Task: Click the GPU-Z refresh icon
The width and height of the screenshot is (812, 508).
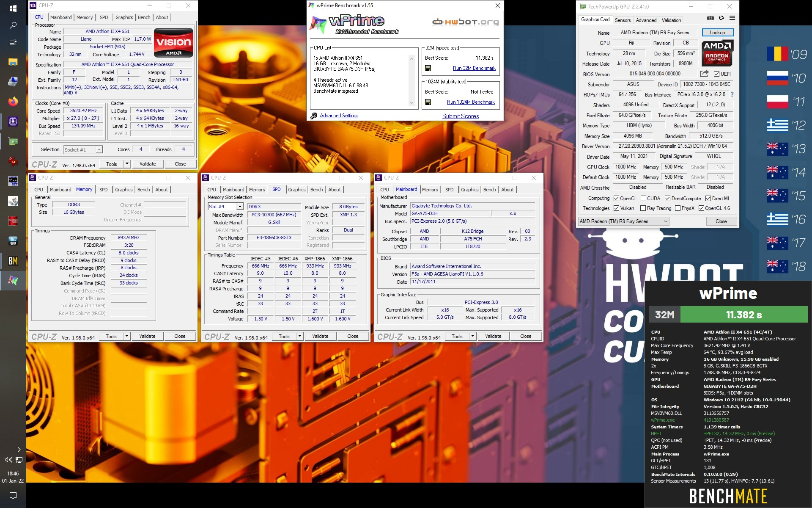Action: point(721,18)
